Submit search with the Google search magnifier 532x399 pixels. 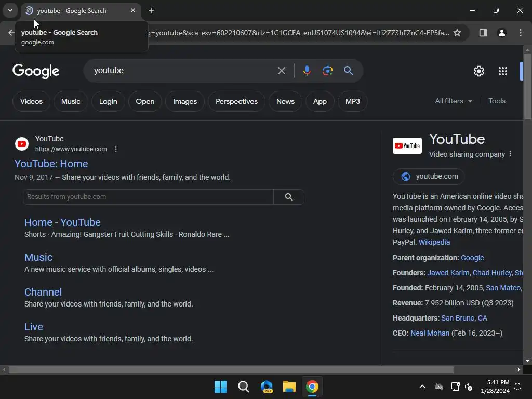click(x=348, y=71)
